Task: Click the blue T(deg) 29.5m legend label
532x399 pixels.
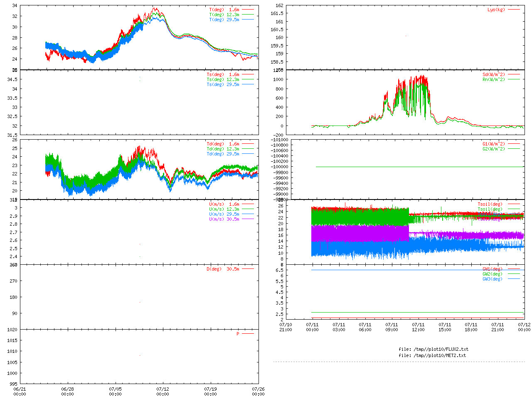Action: click(x=224, y=20)
